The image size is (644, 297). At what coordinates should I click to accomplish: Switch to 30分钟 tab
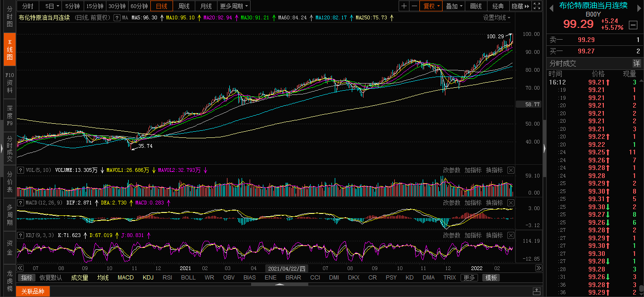(x=117, y=6)
